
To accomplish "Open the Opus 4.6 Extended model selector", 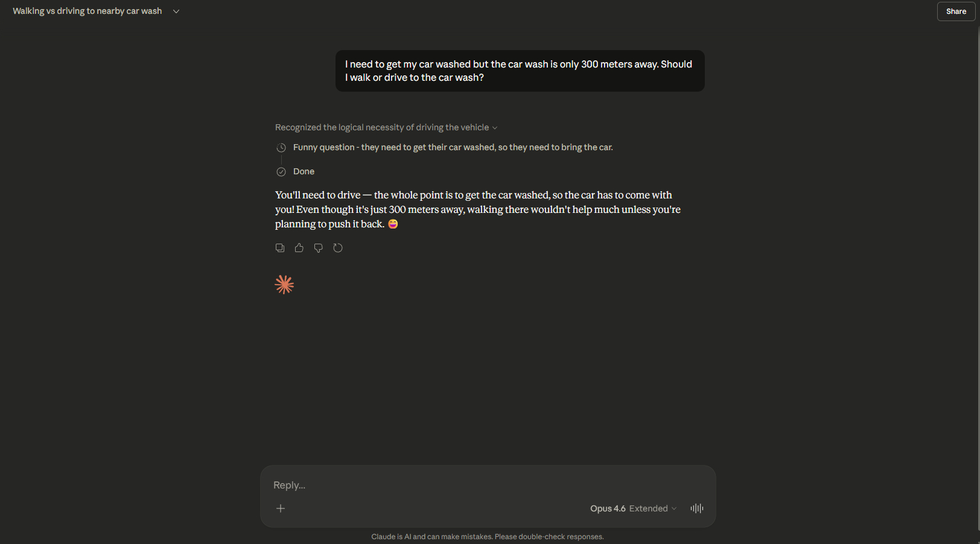I will (633, 508).
